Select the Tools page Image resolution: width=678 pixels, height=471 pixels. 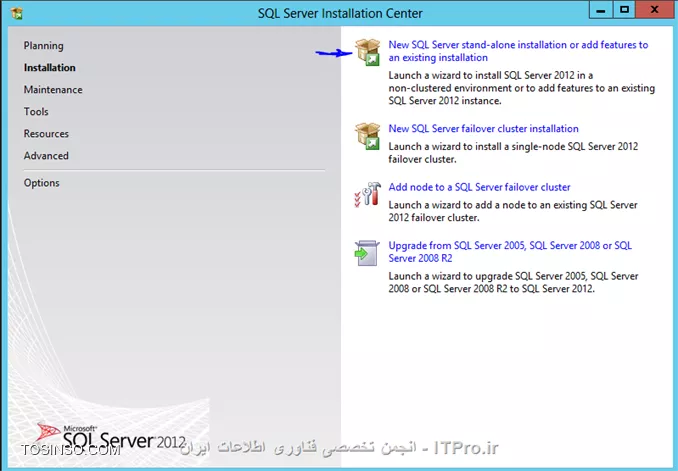click(36, 112)
